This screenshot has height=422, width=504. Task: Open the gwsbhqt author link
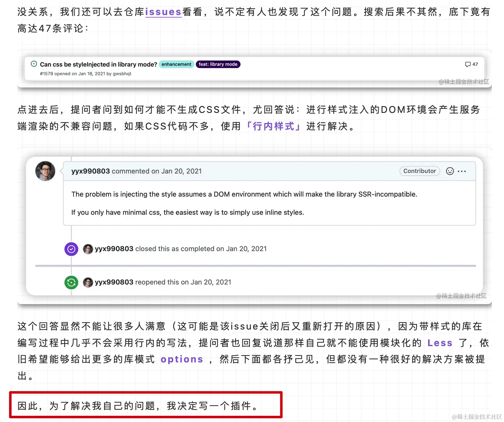pos(122,74)
